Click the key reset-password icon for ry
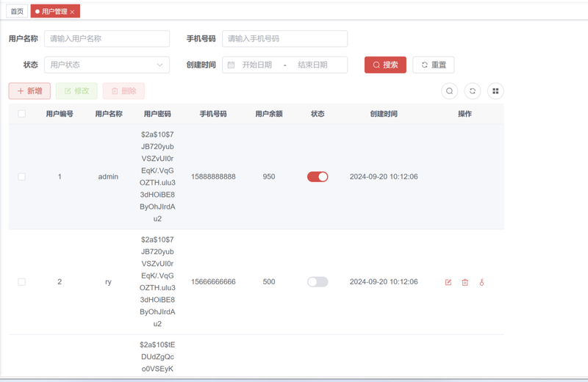The image size is (588, 382). coord(482,282)
